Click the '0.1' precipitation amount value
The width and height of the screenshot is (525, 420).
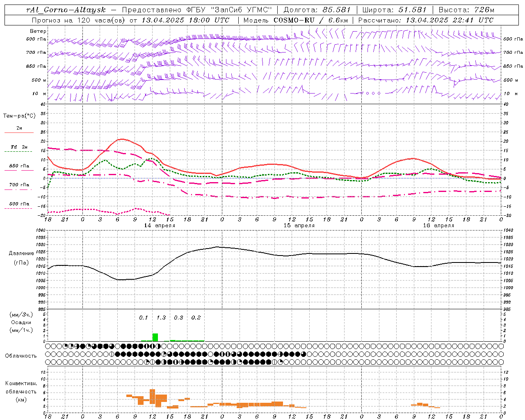[143, 317]
